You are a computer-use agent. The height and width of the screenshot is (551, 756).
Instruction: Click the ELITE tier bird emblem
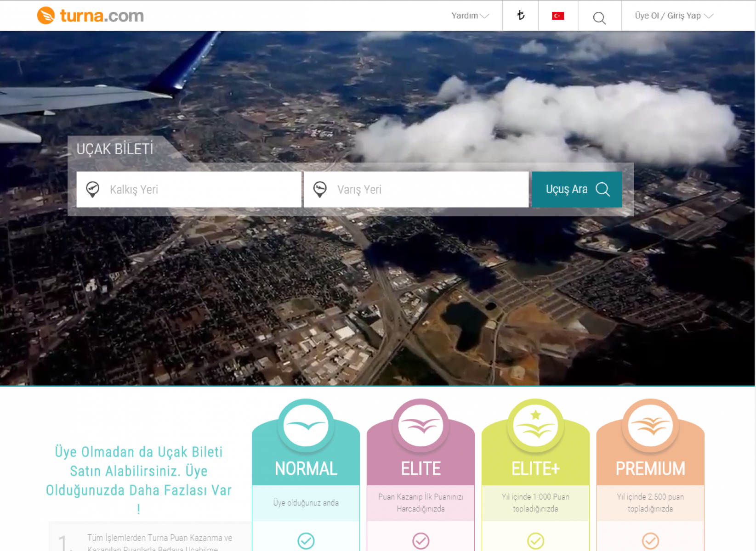pyautogui.click(x=421, y=426)
